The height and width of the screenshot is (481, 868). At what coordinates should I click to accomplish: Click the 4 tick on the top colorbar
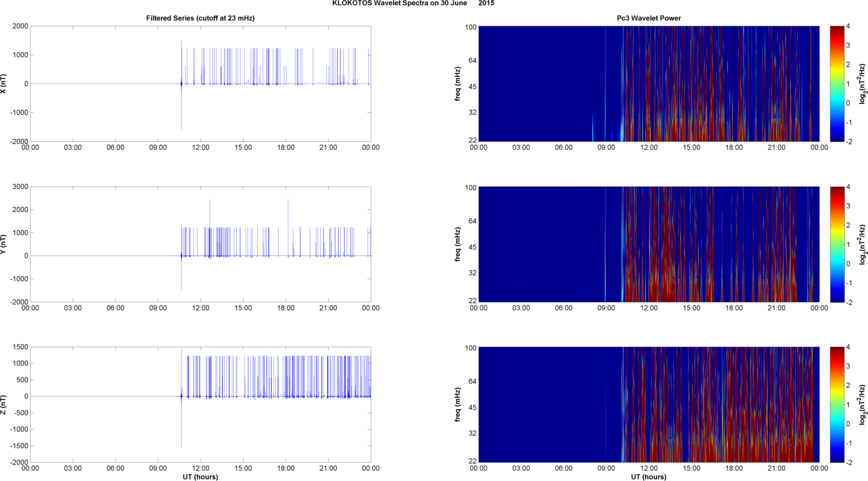(848, 26)
